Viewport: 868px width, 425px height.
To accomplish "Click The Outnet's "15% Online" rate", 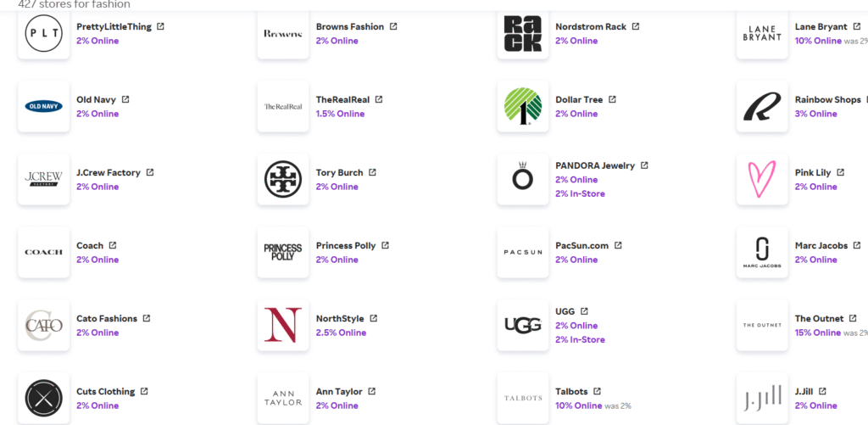I will 818,333.
